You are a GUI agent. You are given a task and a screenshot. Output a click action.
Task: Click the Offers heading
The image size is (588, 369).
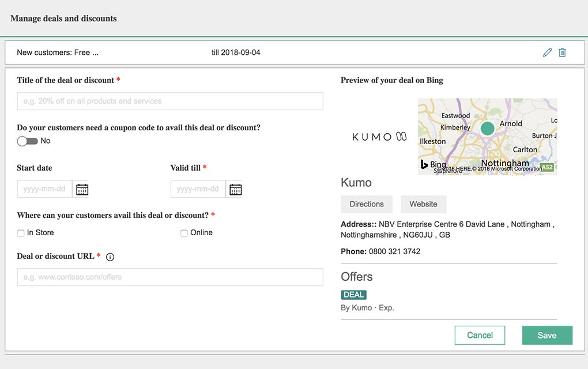(357, 277)
